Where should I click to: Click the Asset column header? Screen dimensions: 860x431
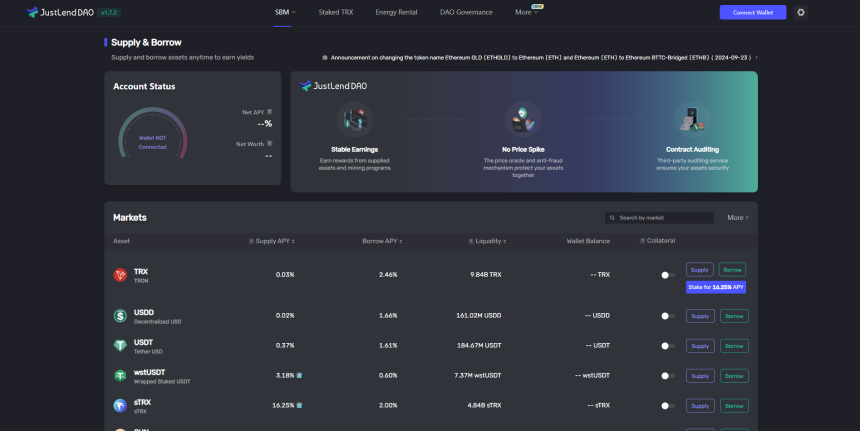point(121,241)
